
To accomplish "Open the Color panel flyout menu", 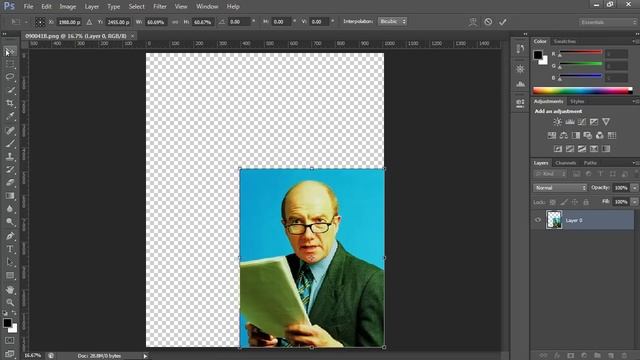I will [x=635, y=41].
